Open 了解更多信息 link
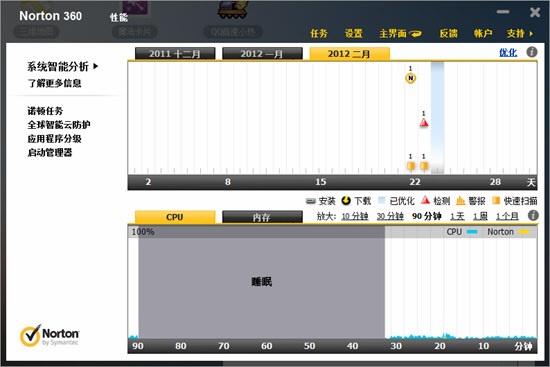Screen dimensions: 550x367 (x=54, y=83)
